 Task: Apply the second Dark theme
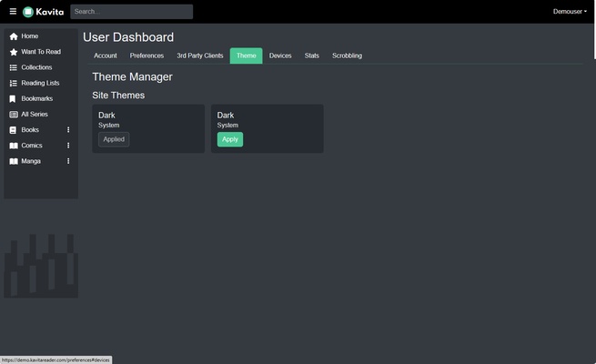coord(230,139)
